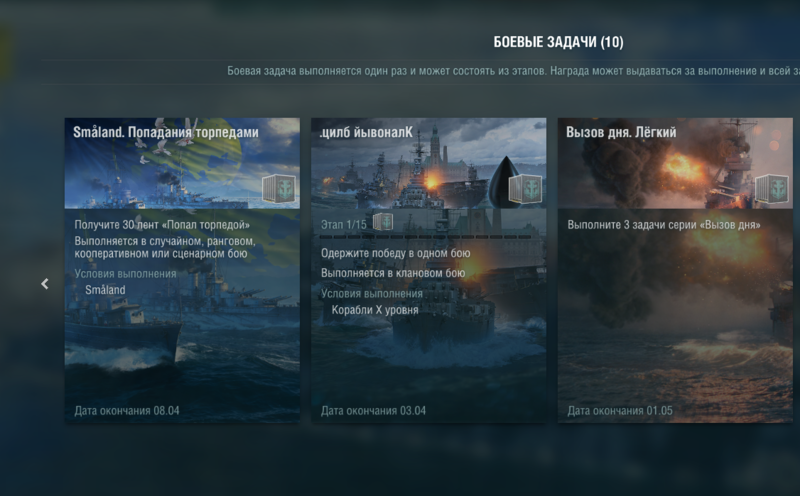
Task: Click description line starting Боевая задача выполняется
Action: click(513, 71)
